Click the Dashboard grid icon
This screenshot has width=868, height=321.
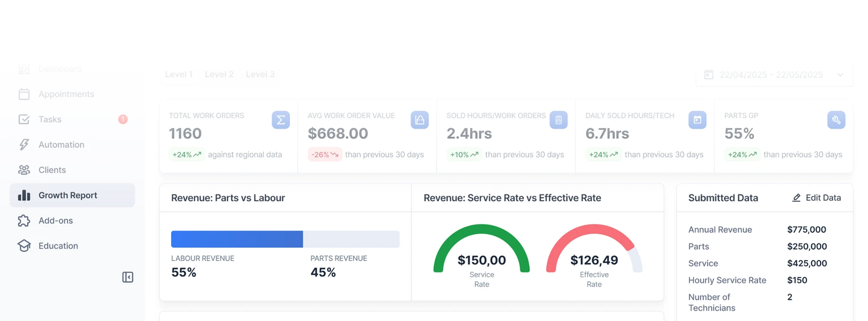tap(24, 69)
